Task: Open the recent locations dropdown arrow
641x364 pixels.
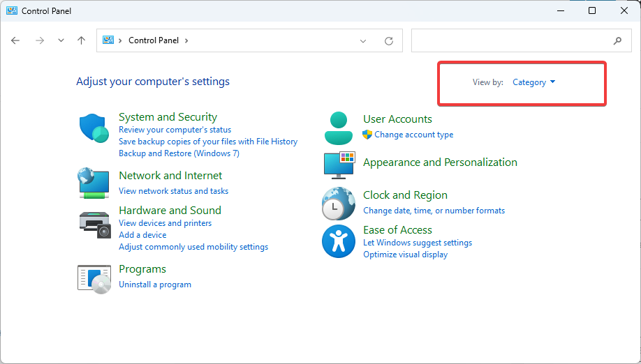Action: (x=61, y=40)
